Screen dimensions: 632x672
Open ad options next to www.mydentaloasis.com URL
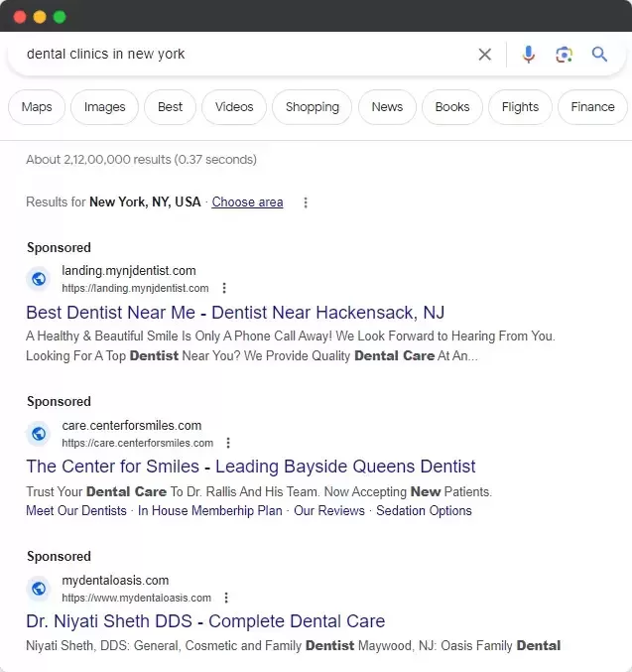pos(226,598)
